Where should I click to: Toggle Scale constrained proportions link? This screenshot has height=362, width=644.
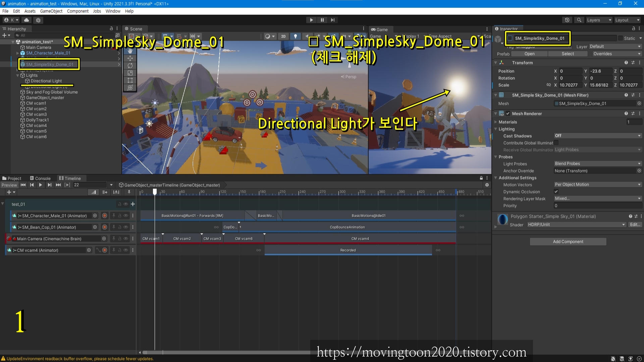(x=549, y=85)
